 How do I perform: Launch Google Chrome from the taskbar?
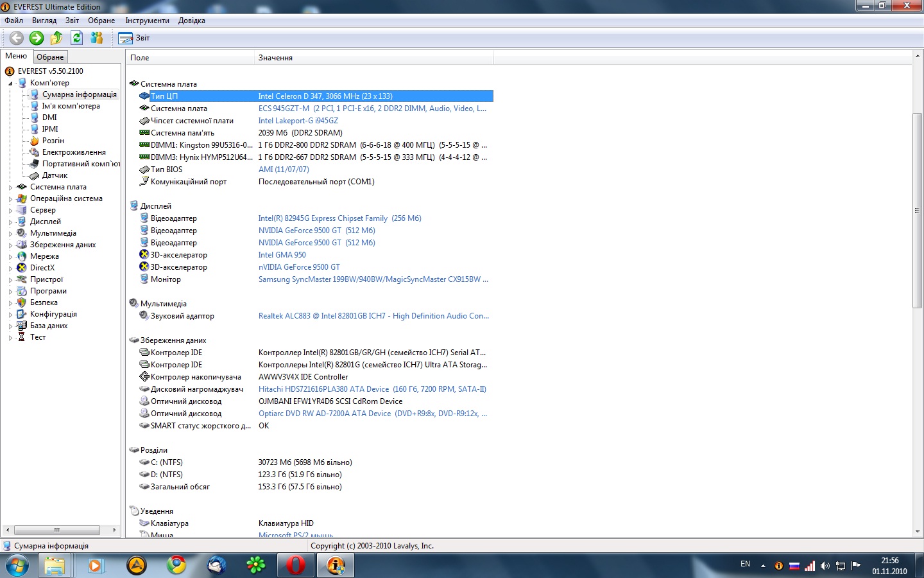tap(176, 566)
